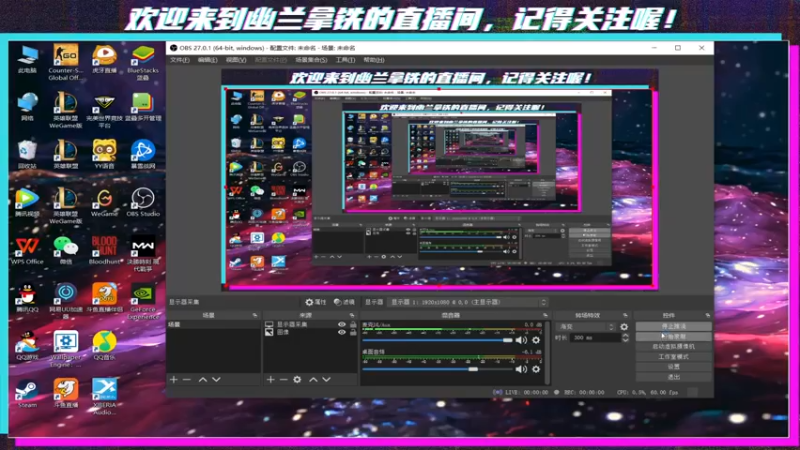
Task: Open the 编辑(E) menu
Action: pos(207,60)
